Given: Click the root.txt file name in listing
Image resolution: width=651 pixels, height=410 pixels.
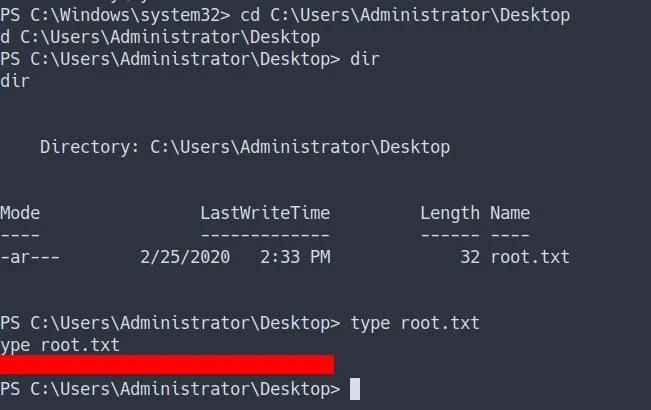Looking at the screenshot, I should pos(530,257).
